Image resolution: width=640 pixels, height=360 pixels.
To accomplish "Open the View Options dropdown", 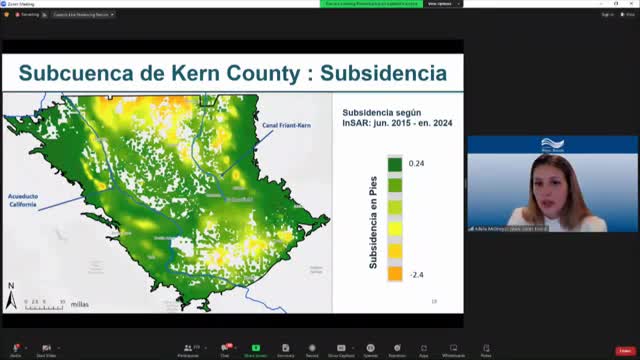I will coord(443,4).
